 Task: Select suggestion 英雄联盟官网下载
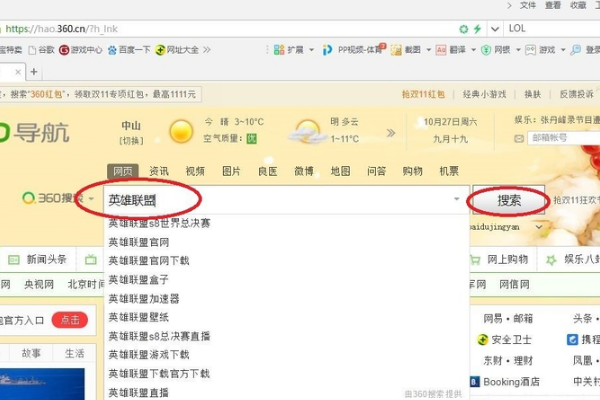click(x=149, y=261)
